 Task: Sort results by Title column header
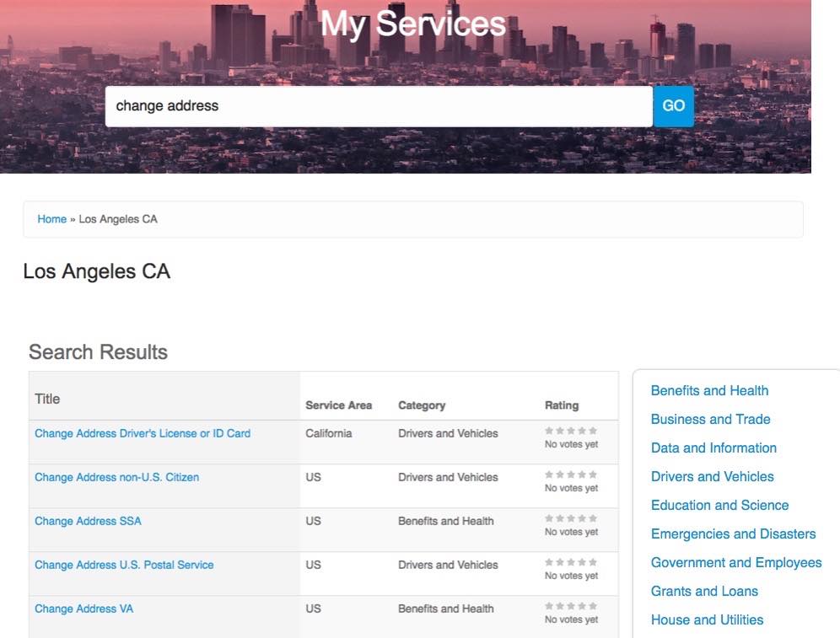pos(47,399)
